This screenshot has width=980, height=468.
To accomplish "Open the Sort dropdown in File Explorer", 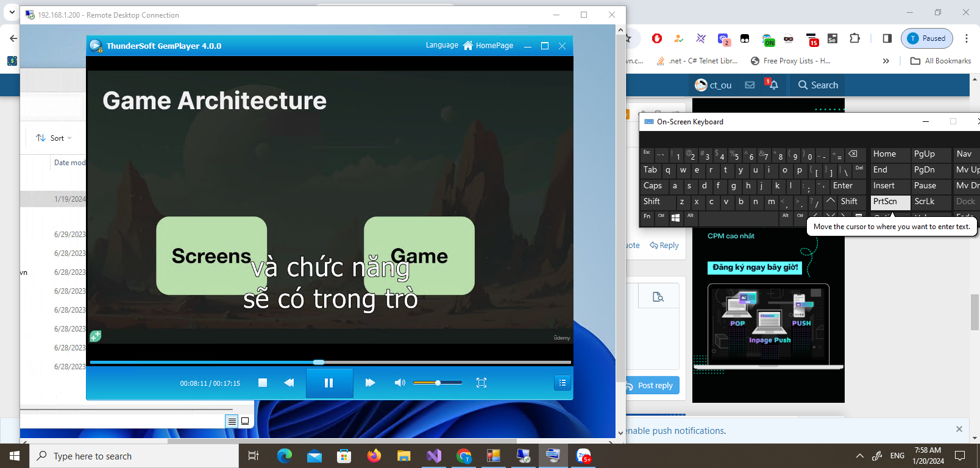I will (x=54, y=138).
